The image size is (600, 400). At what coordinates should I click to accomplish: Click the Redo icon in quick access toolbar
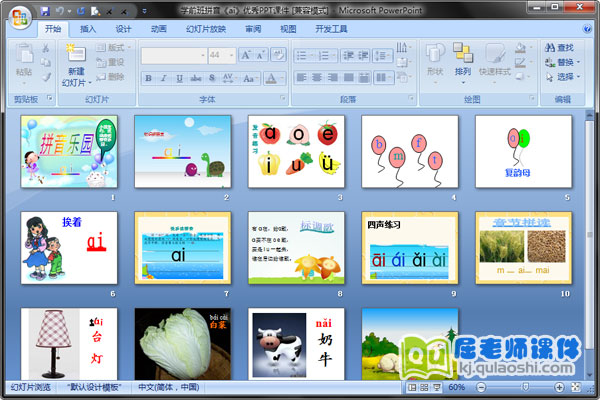[81, 11]
